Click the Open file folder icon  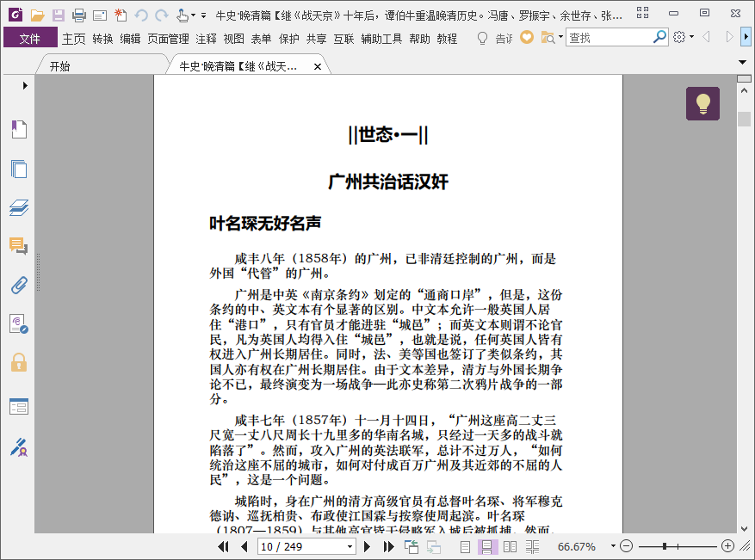(x=38, y=15)
